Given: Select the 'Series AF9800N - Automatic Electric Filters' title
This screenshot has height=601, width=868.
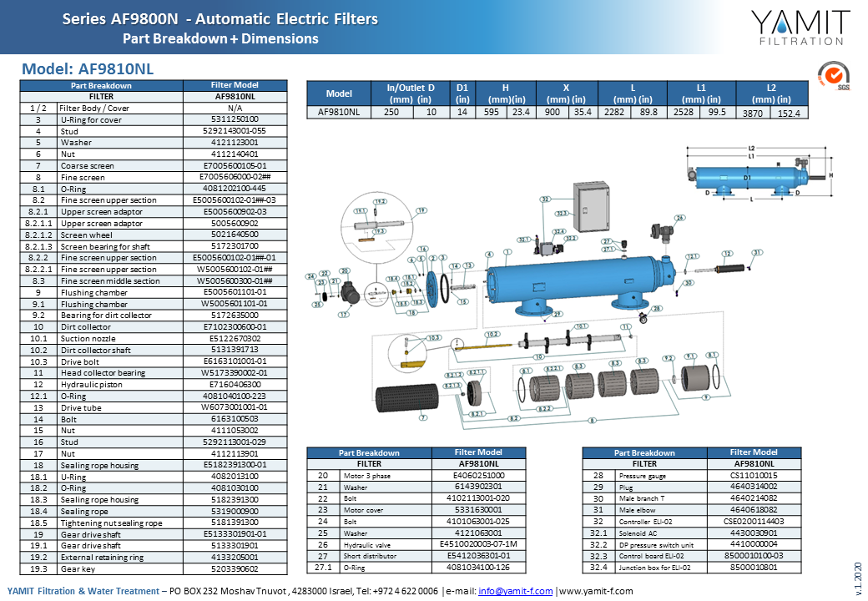Looking at the screenshot, I should click(220, 19).
